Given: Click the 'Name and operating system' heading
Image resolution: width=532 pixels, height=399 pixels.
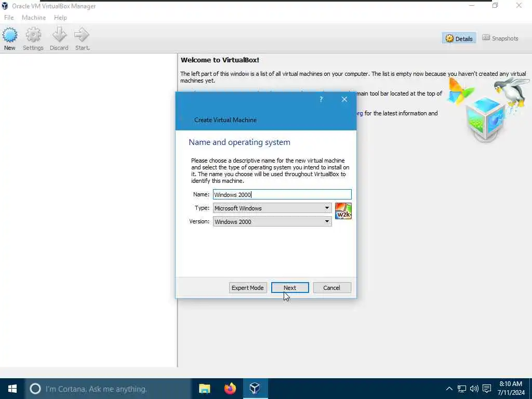Looking at the screenshot, I should 240,142.
